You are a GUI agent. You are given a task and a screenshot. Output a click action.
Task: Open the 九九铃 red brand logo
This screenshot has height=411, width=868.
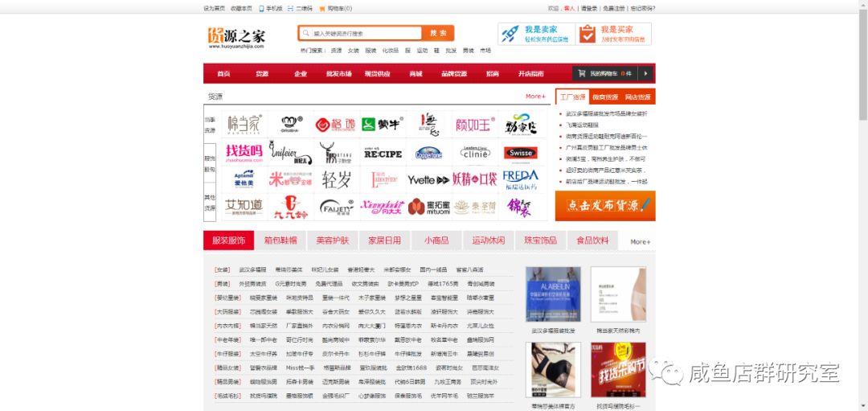(x=290, y=208)
